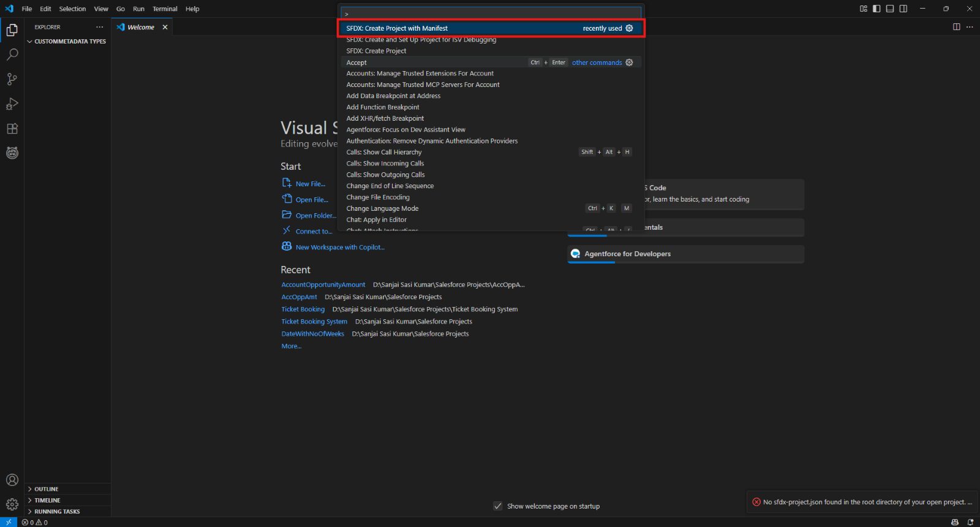Click gear icon beside recently used command
980x527 pixels.
pyautogui.click(x=629, y=28)
